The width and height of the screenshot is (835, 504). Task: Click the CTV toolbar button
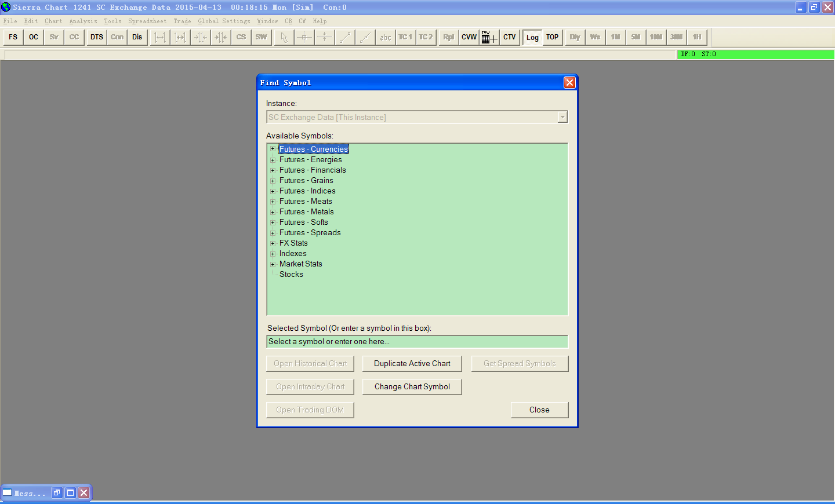510,37
